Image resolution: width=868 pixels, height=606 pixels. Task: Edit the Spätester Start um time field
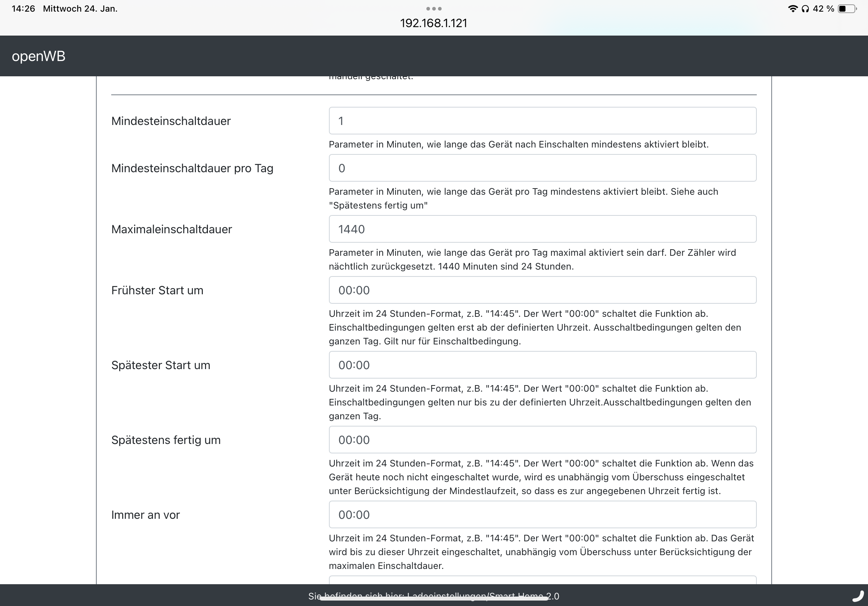[542, 365]
